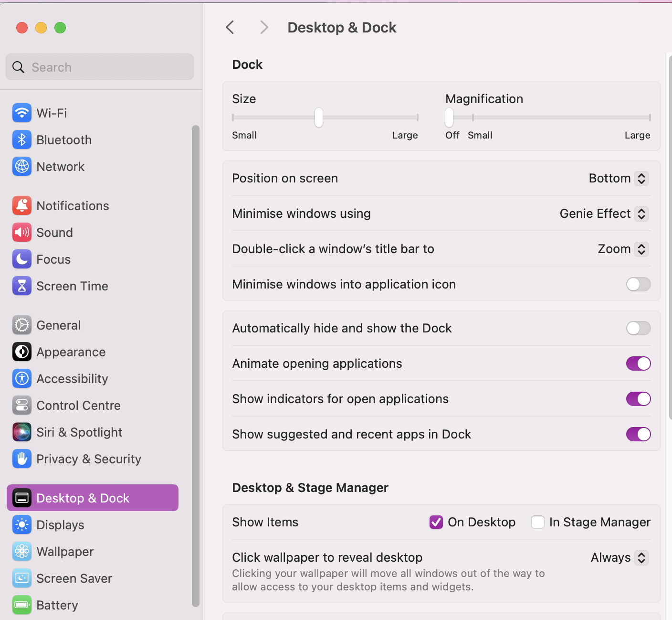Click the Siri & Spotlight icon
This screenshot has height=620, width=672.
coord(21,432)
